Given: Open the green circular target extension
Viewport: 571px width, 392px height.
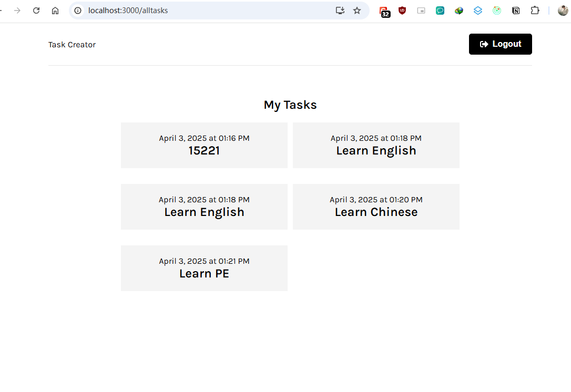Looking at the screenshot, I should 497,11.
